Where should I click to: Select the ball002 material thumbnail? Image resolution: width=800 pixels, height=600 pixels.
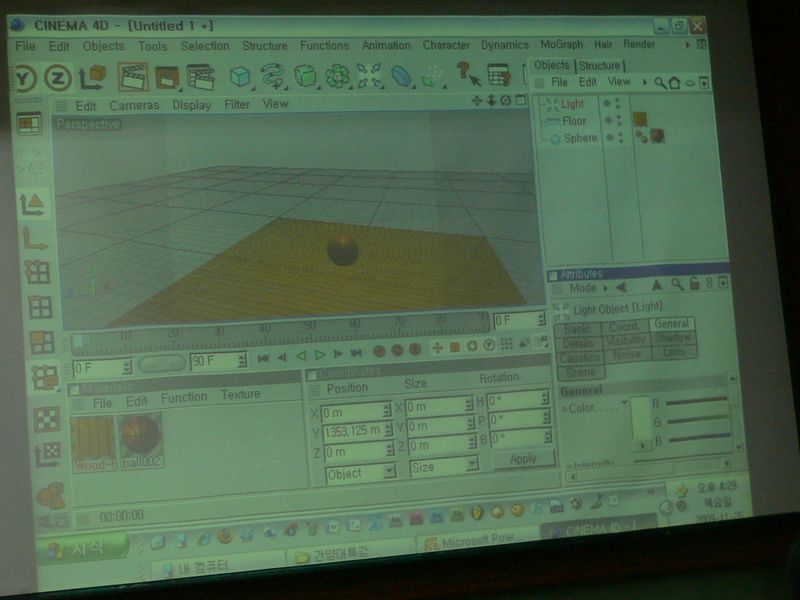click(x=141, y=436)
